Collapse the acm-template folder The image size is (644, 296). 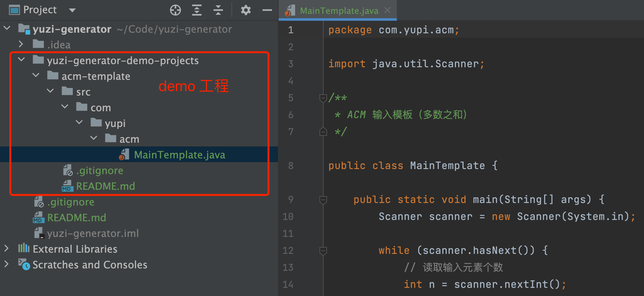click(36, 75)
